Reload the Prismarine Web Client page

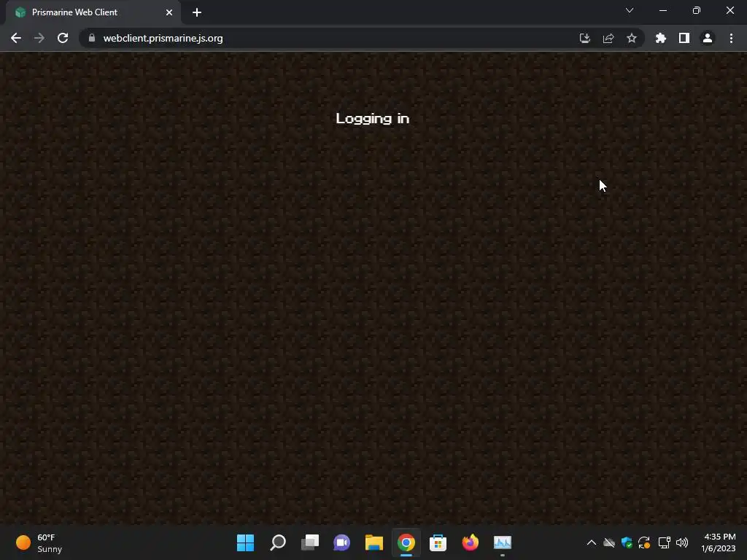coord(63,38)
